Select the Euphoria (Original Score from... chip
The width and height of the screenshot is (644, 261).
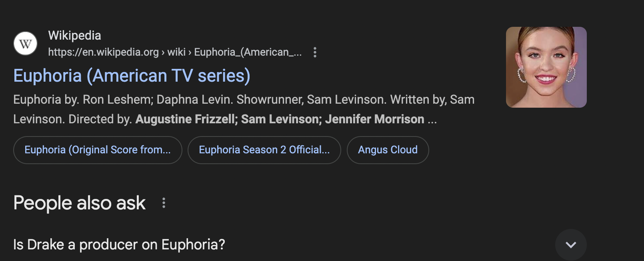coord(98,150)
